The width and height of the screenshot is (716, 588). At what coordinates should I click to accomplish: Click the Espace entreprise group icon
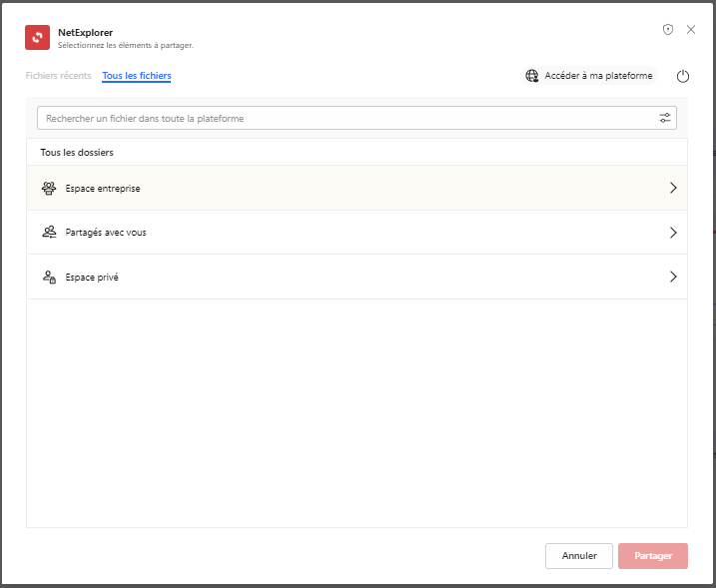point(49,188)
